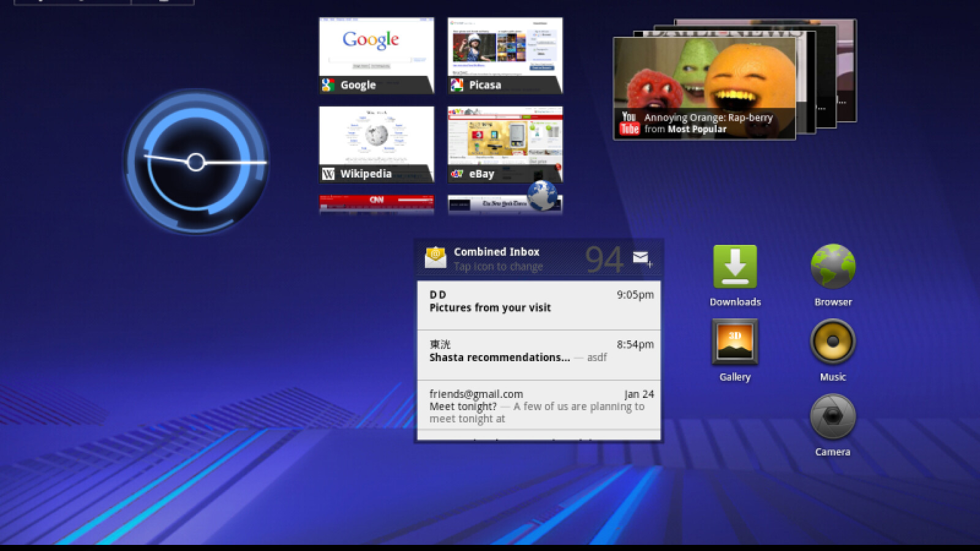Open the Gallery app
The height and width of the screenshot is (551, 980).
[x=735, y=342]
